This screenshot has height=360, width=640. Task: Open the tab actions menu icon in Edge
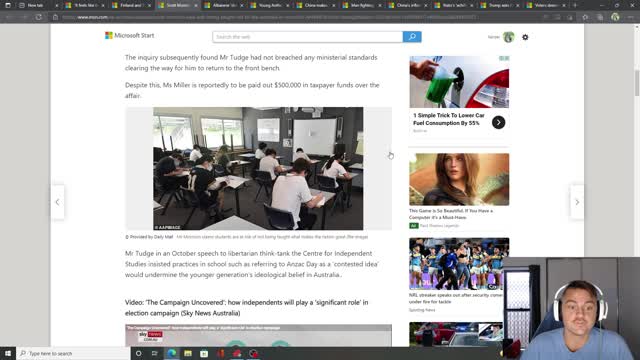8,5
